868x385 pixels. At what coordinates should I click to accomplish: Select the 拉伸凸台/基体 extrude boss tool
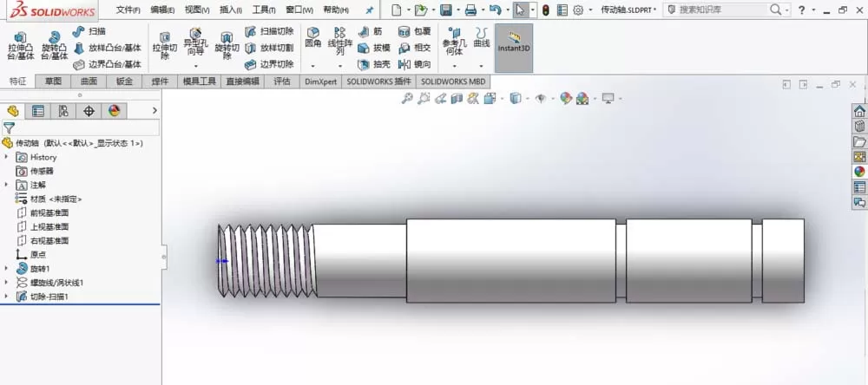pyautogui.click(x=21, y=46)
